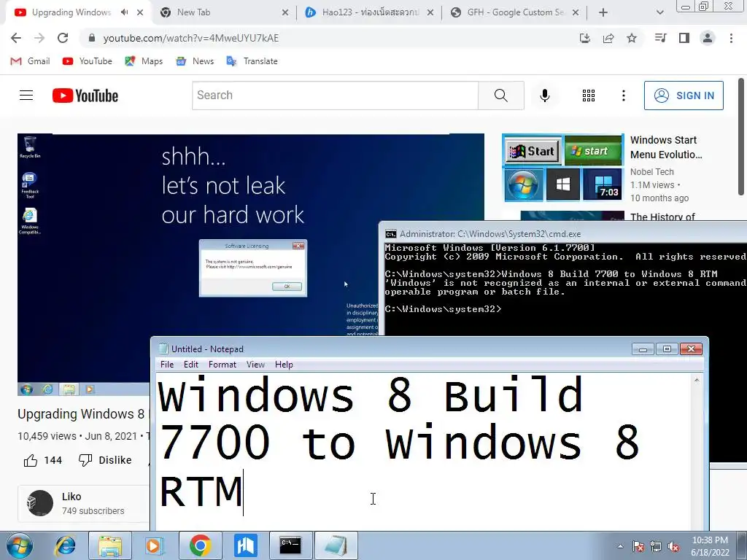Reload the YouTube page
The width and height of the screenshot is (747, 560).
click(63, 38)
